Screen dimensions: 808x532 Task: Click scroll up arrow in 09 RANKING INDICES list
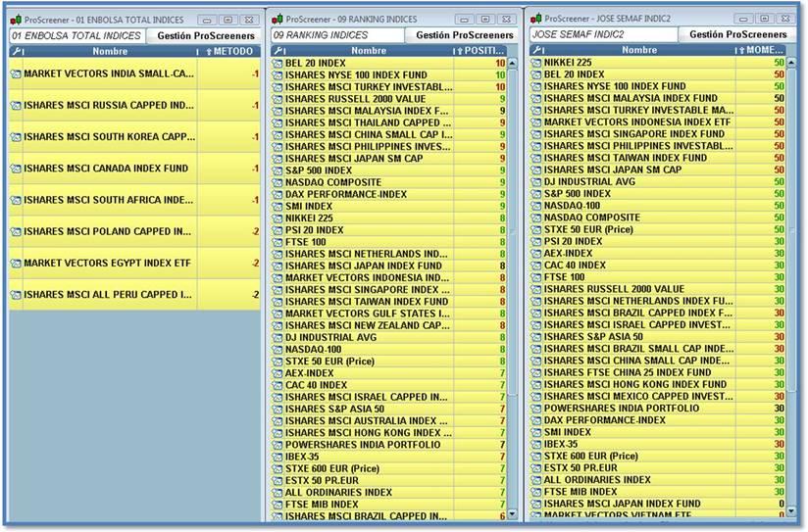512,64
